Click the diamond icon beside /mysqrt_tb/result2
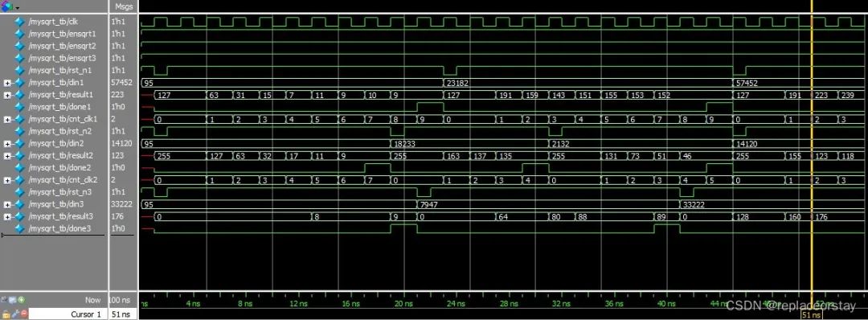Image resolution: width=868 pixels, height=320 pixels. pos(20,155)
